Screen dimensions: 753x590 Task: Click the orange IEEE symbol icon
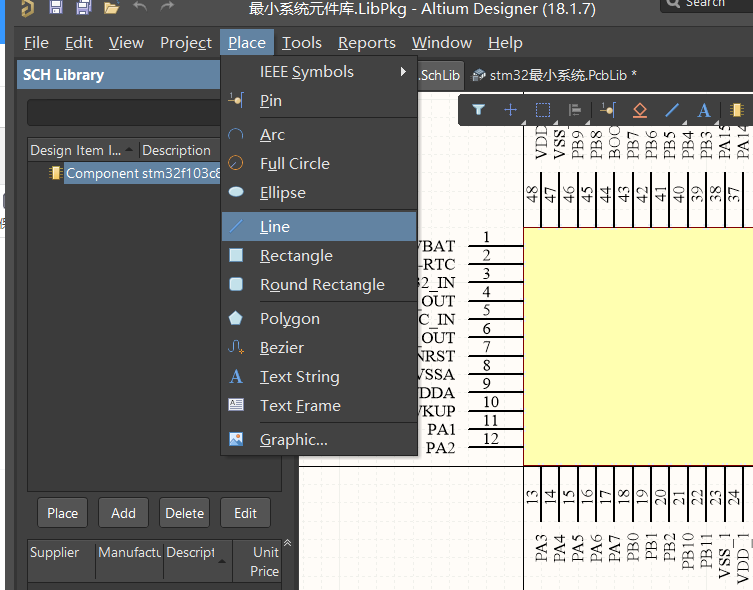(x=640, y=110)
